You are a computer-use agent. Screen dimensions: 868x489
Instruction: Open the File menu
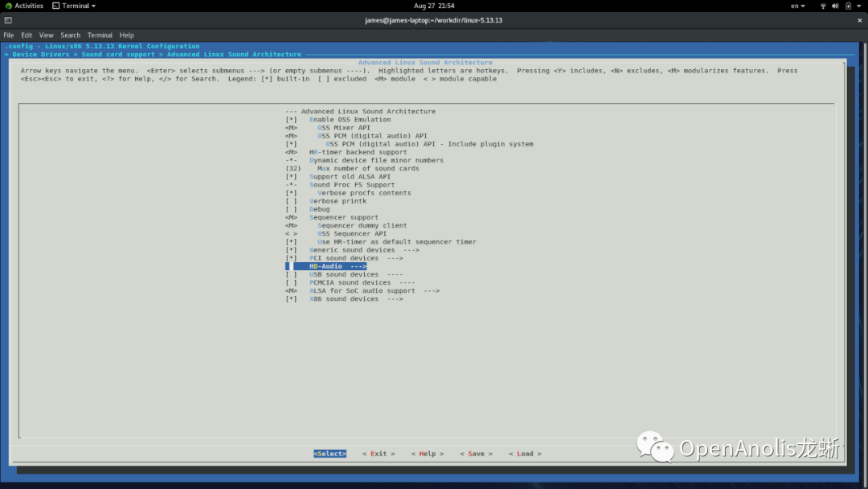click(x=9, y=35)
